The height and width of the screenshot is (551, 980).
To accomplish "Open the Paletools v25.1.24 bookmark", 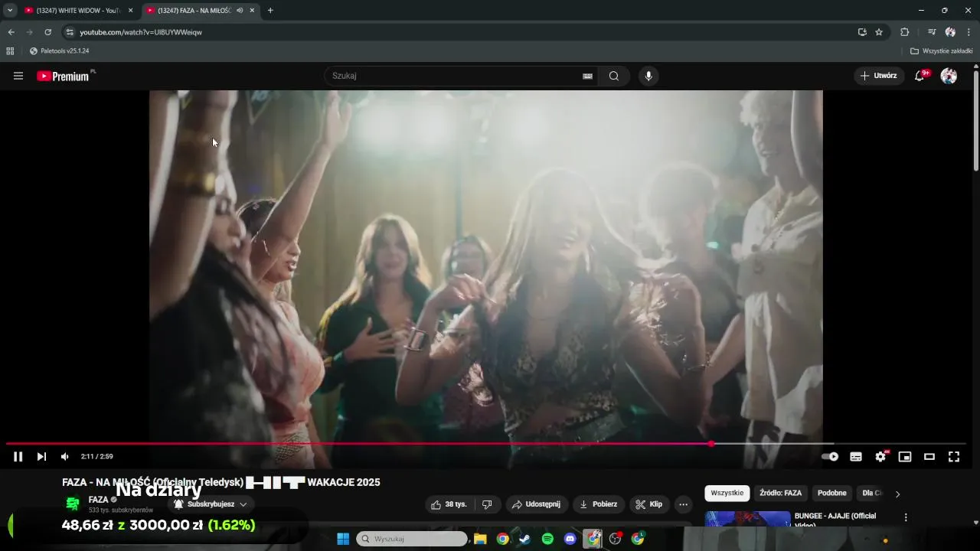I will [x=60, y=51].
